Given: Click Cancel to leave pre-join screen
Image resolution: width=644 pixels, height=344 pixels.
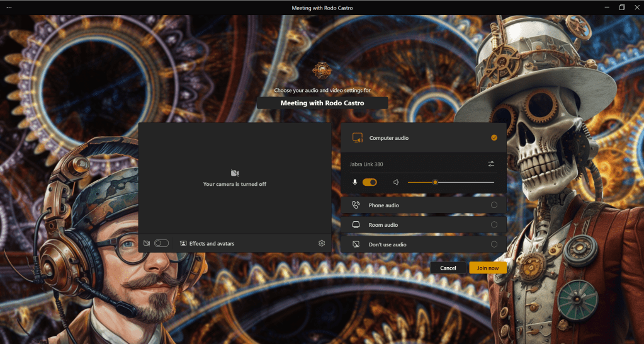Looking at the screenshot, I should (x=448, y=268).
